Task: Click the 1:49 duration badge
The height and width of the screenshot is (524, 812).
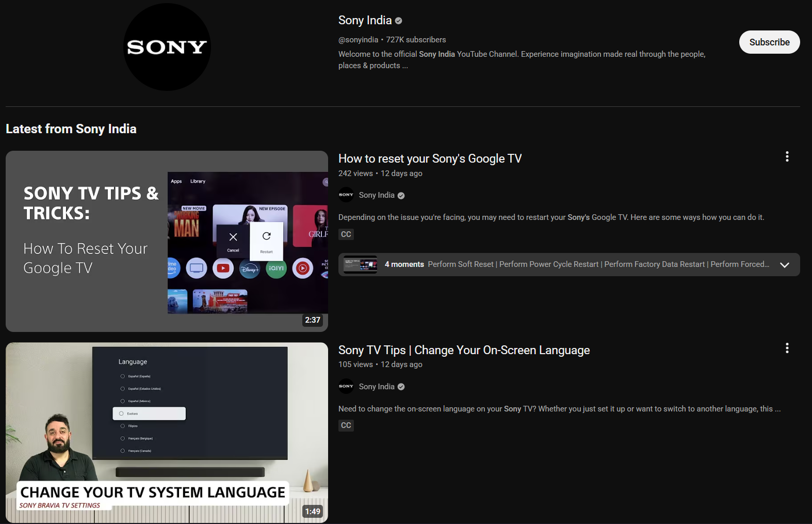Action: tap(313, 512)
